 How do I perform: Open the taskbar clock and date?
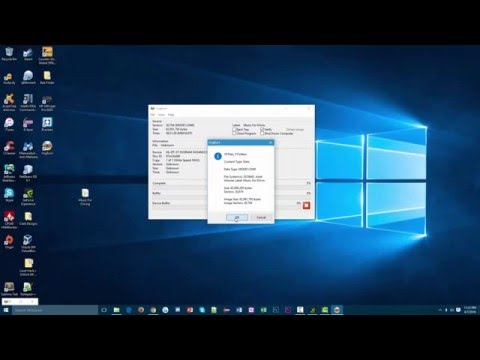tap(470, 310)
